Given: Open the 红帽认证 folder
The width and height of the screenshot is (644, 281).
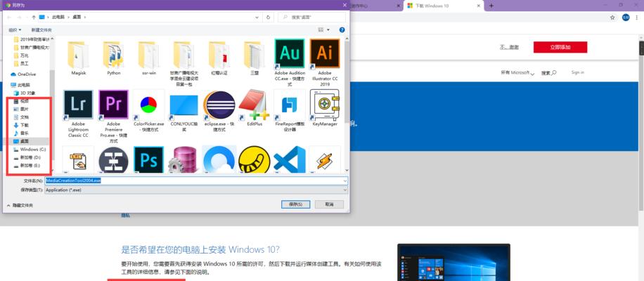Looking at the screenshot, I should 219,58.
